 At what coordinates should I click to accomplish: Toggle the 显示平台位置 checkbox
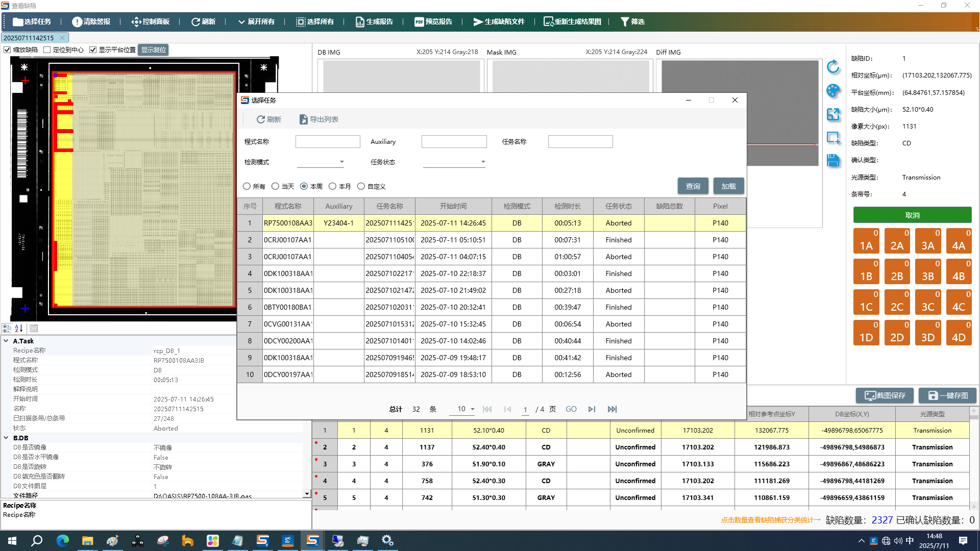93,49
